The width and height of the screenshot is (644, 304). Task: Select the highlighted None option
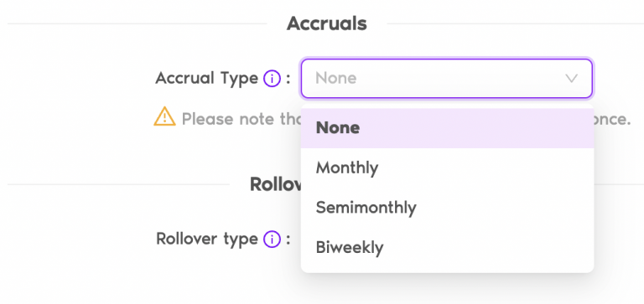click(x=447, y=128)
